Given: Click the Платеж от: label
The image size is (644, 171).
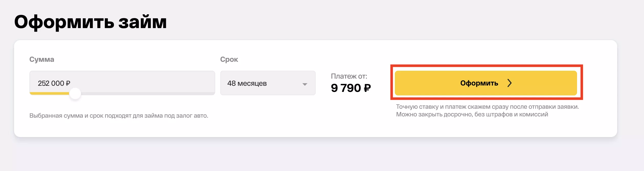Looking at the screenshot, I should click(349, 76).
